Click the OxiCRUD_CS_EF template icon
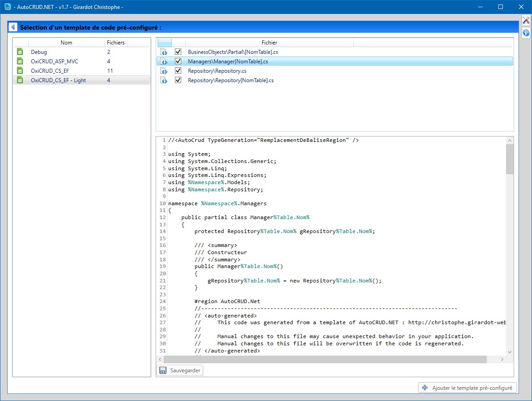The height and width of the screenshot is (401, 532). click(20, 71)
